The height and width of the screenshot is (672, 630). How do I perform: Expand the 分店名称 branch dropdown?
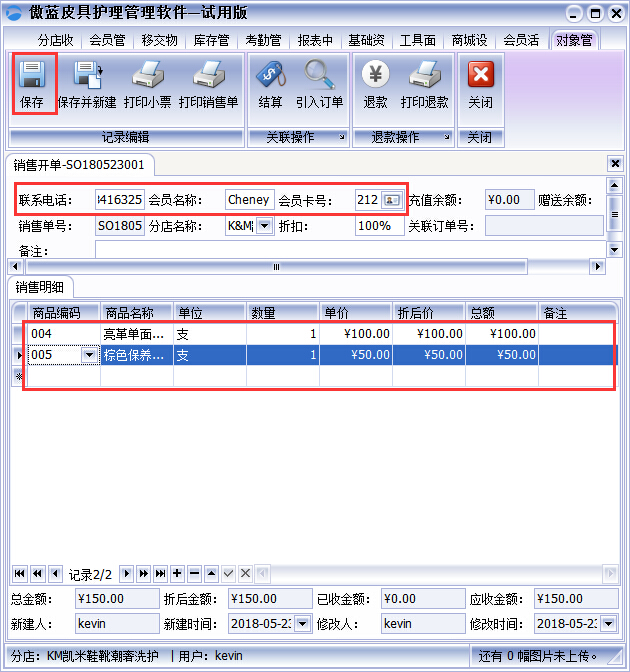(265, 227)
